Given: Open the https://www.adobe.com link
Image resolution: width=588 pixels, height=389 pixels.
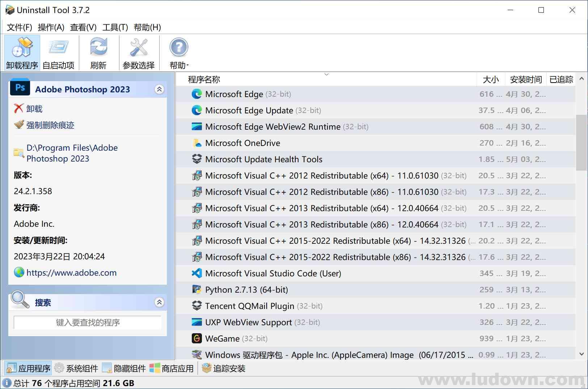Looking at the screenshot, I should pyautogui.click(x=72, y=273).
